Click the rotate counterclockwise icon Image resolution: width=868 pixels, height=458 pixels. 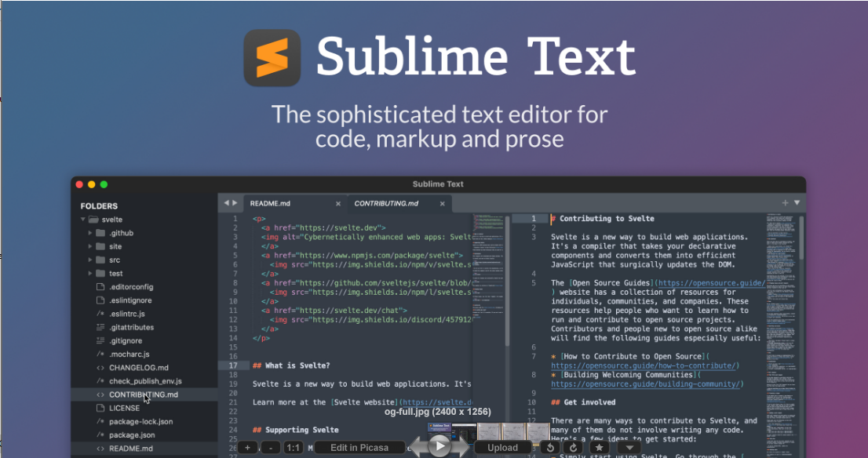click(551, 448)
